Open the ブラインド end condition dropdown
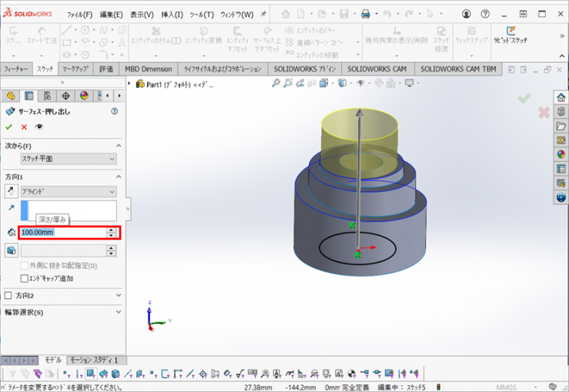Screen dimensions: 569x392 point(68,191)
